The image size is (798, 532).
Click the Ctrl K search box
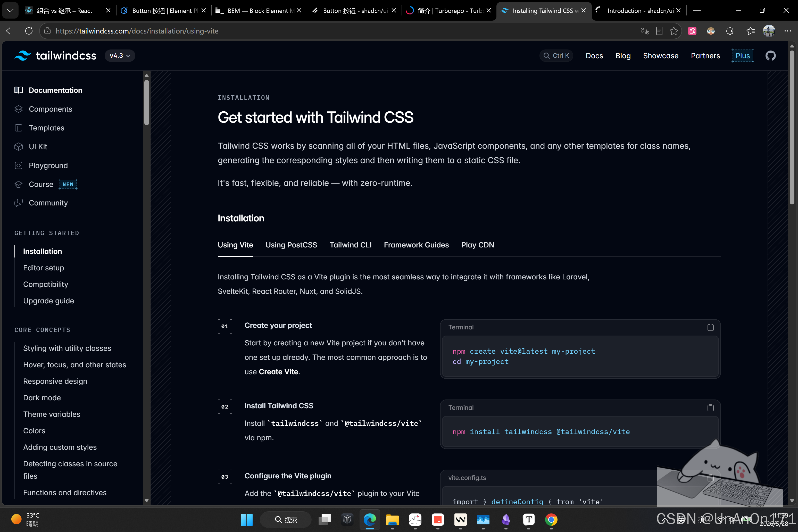point(556,56)
